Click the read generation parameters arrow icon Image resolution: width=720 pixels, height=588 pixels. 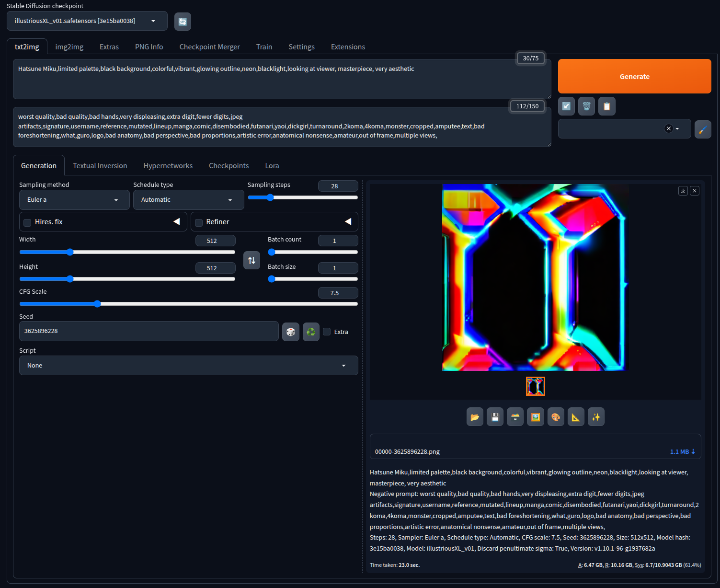(x=566, y=106)
